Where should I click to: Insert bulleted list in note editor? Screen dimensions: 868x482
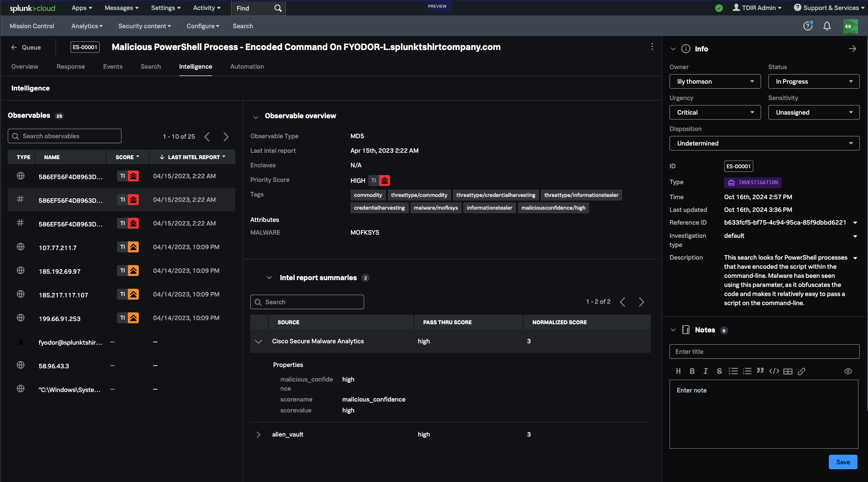[733, 371]
